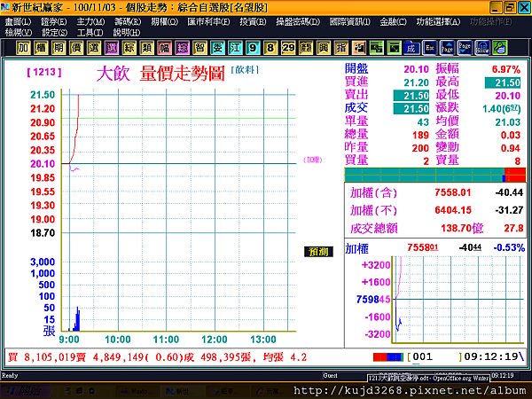This screenshot has width=532, height=399.
Task: Click the cyan 委 toolbar icon
Action: pyautogui.click(x=217, y=48)
